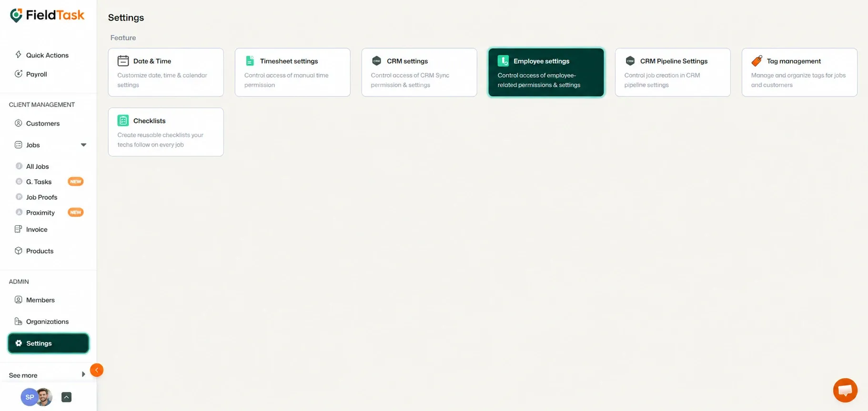Viewport: 868px width, 411px height.
Task: Click the ADMIN section heading
Action: click(x=19, y=281)
